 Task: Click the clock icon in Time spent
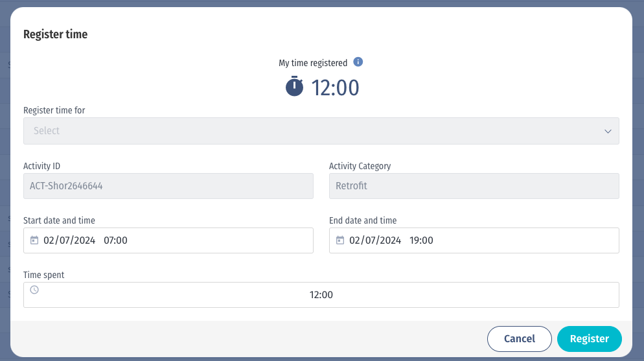pos(34,290)
